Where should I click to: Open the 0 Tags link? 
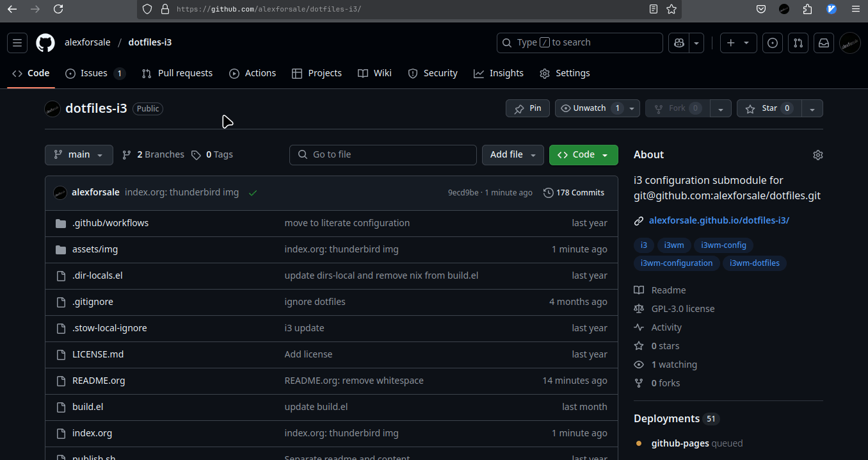coord(212,155)
